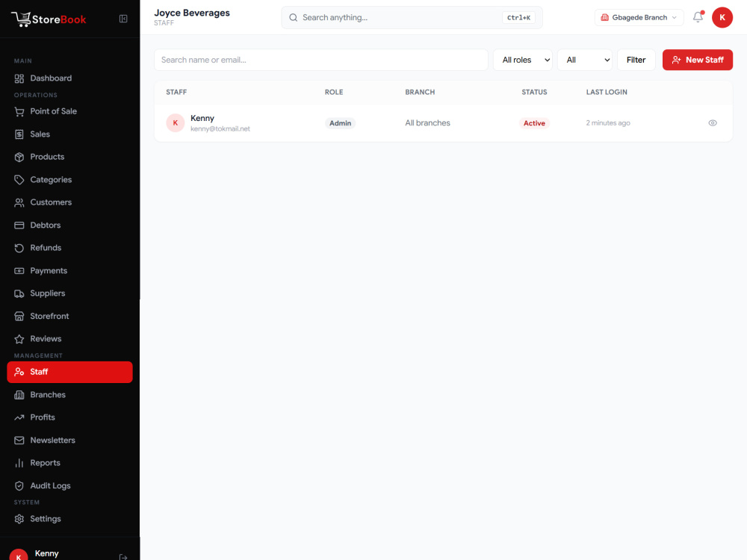Viewport: 747px width, 560px height.
Task: Click the Sales receipt icon
Action: [19, 134]
